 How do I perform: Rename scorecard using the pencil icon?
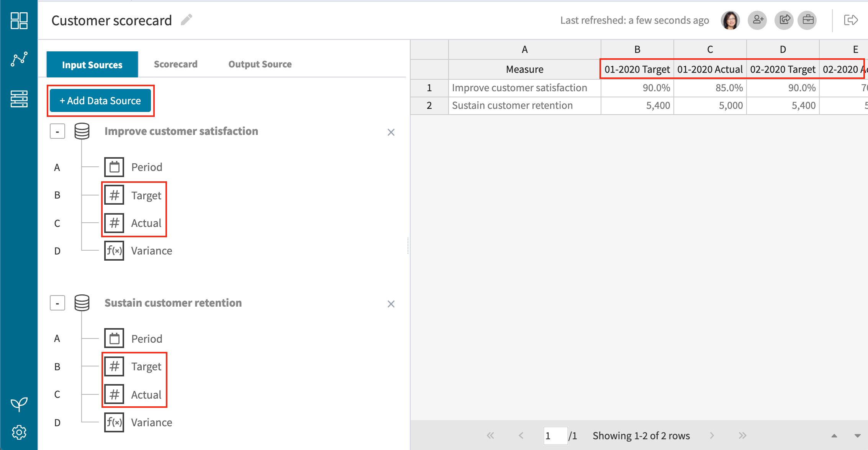[187, 20]
